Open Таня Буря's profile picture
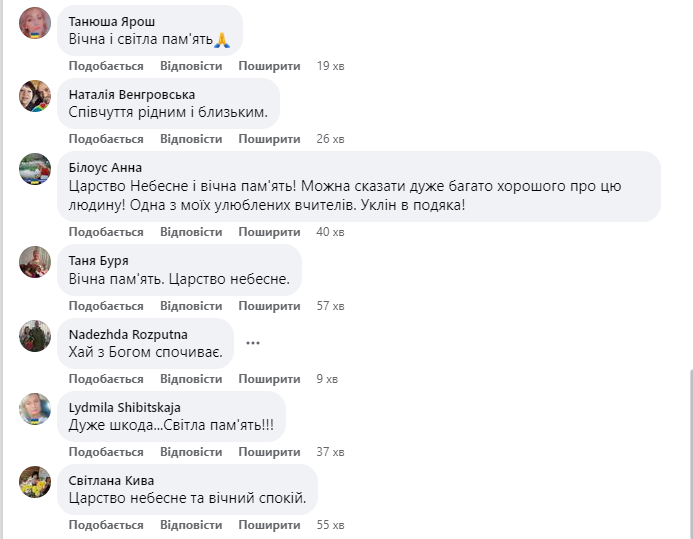 point(35,262)
